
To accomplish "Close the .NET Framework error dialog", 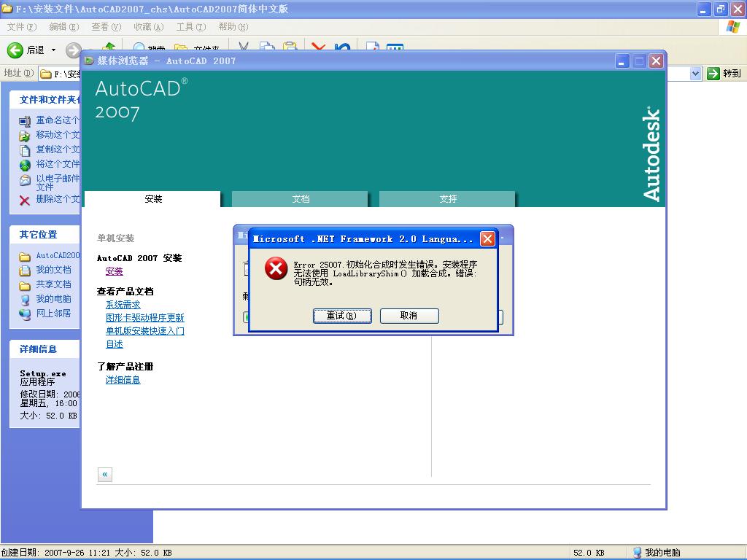I will click(487, 238).
